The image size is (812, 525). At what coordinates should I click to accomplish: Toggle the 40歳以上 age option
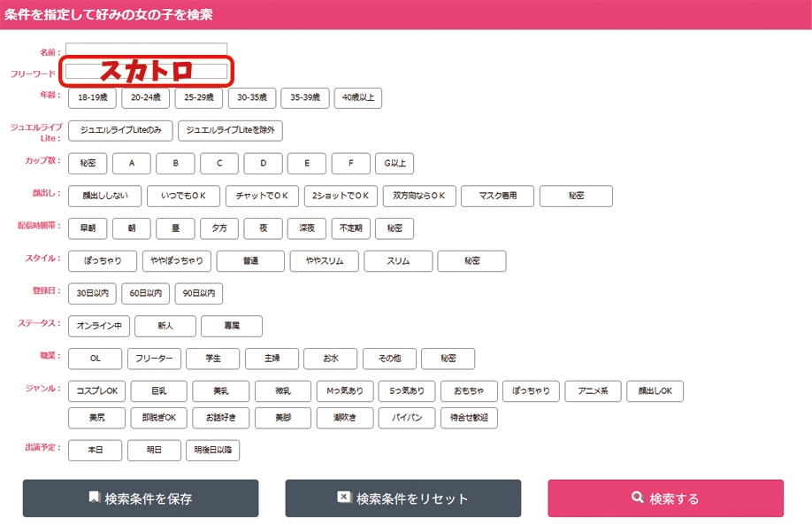[358, 98]
